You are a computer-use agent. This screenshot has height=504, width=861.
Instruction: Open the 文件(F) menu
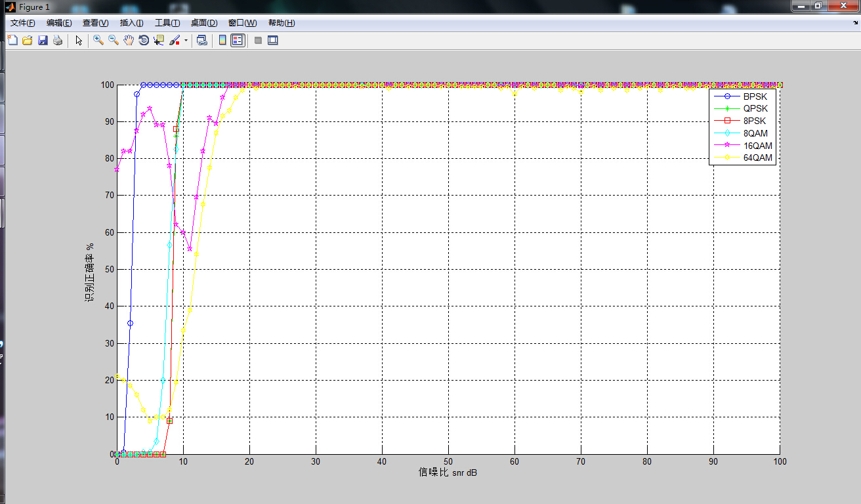point(22,23)
